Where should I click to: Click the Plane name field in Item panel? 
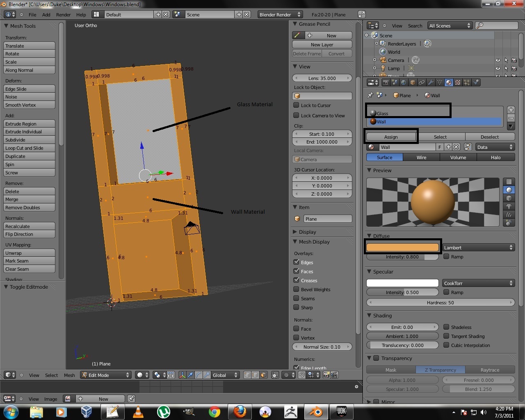[327, 219]
